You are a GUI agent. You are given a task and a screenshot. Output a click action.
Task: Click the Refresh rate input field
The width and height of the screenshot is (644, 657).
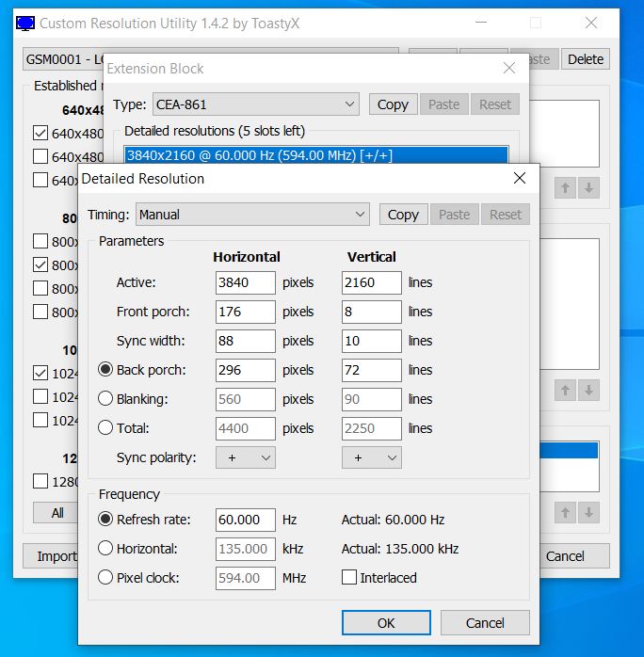[x=245, y=520]
